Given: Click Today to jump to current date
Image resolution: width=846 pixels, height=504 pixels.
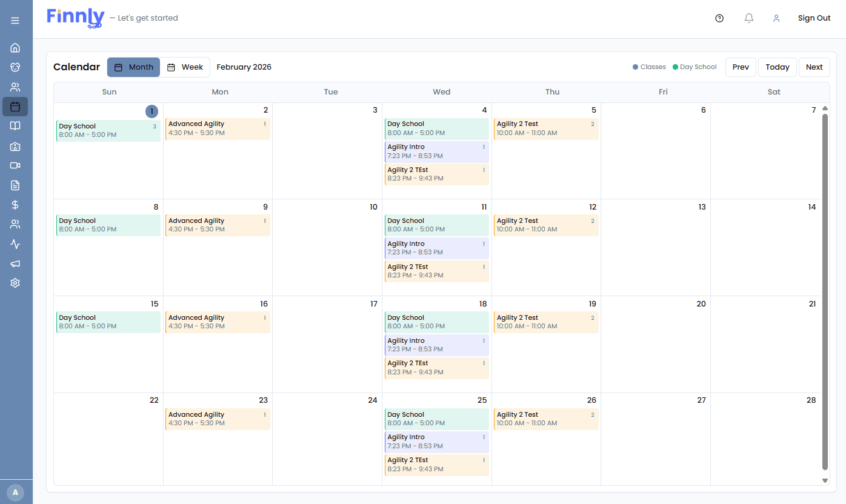Looking at the screenshot, I should click(x=778, y=67).
